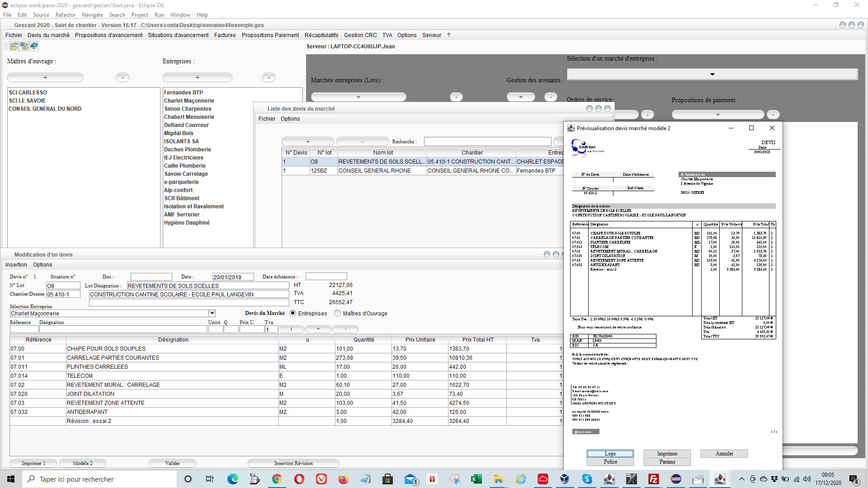The image size is (868, 488).
Task: Open the Windows Start menu
Action: click(x=11, y=479)
